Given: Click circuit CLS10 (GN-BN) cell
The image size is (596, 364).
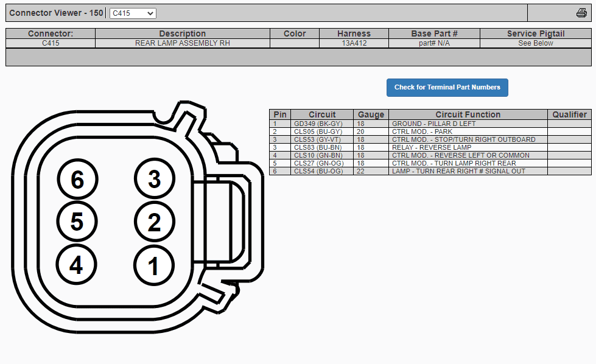Looking at the screenshot, I should (x=322, y=155).
